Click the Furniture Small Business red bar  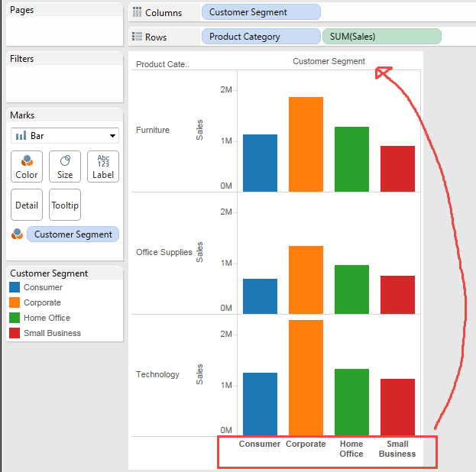397,169
